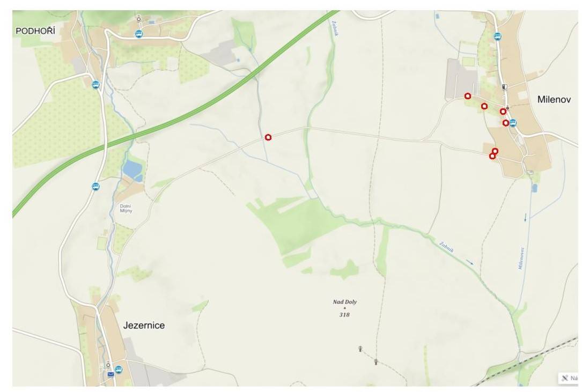Click the lone red circle marker on field road
Screen dimensions: 582x392
tap(268, 137)
